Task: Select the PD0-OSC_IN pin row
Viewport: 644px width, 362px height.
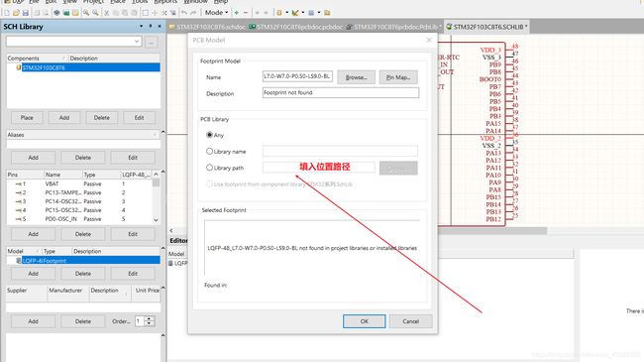Action: 79,219
